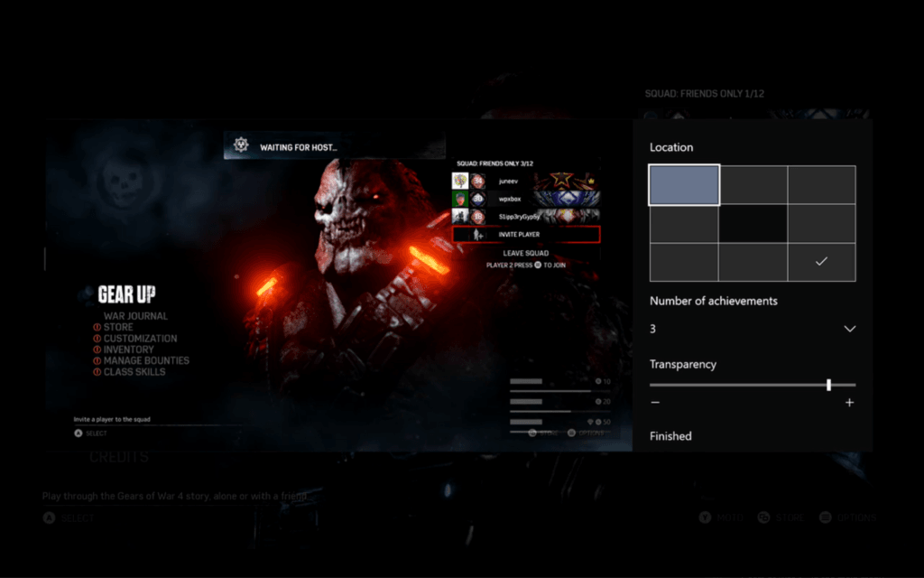Click the alert icon beside MANAGE BOUNTIES
This screenshot has height=578, width=924.
pos(97,361)
